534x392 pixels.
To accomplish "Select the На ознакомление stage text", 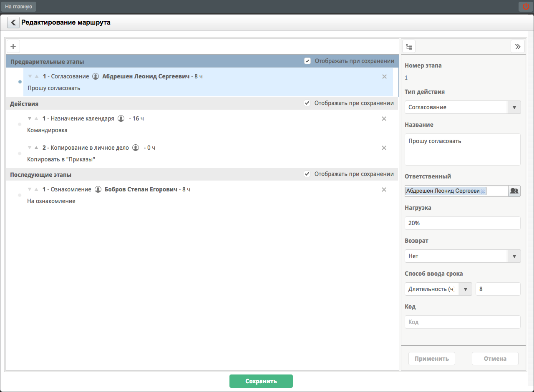I will [x=51, y=201].
